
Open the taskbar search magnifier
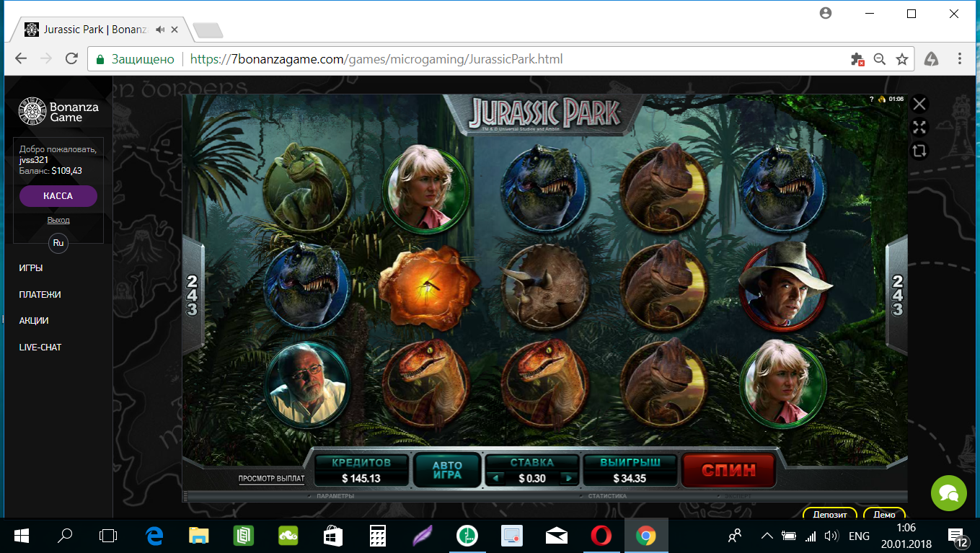coord(65,536)
